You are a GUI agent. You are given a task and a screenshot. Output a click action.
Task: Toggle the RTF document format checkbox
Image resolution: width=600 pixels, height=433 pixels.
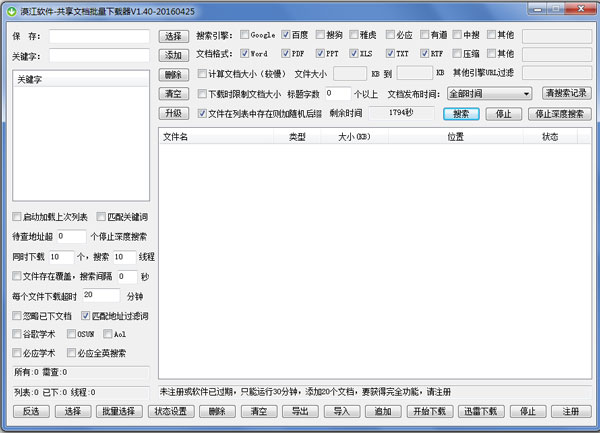tap(424, 54)
